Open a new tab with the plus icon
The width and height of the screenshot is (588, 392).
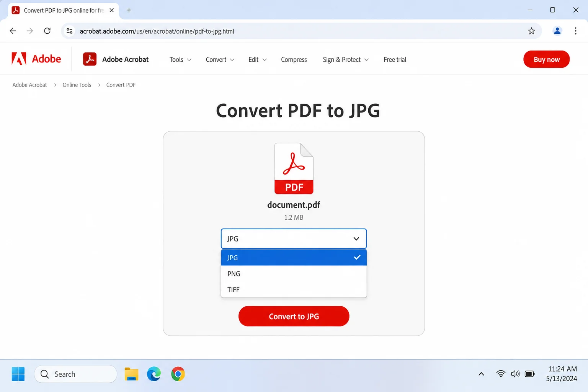pyautogui.click(x=129, y=10)
